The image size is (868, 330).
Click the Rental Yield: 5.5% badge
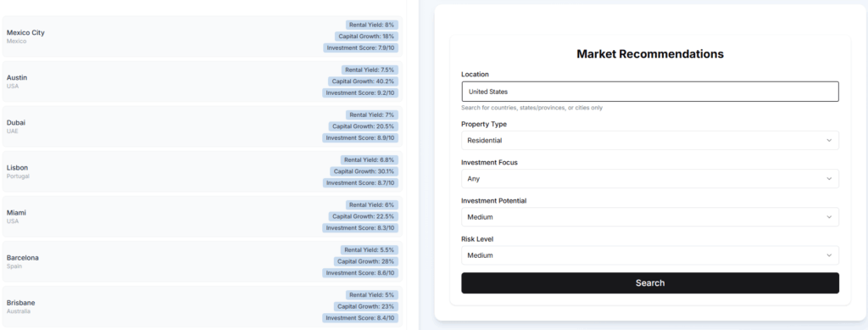point(370,249)
